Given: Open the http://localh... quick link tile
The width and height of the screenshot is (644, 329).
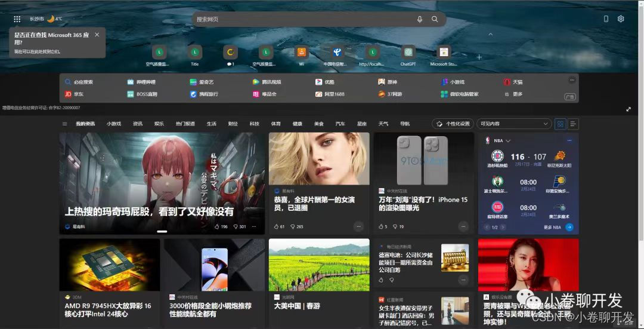Looking at the screenshot, I should click(x=372, y=55).
